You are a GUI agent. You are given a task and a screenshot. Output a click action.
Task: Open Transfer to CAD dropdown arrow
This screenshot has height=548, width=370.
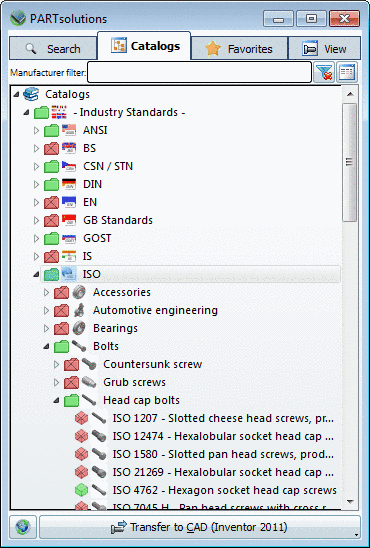(x=356, y=535)
